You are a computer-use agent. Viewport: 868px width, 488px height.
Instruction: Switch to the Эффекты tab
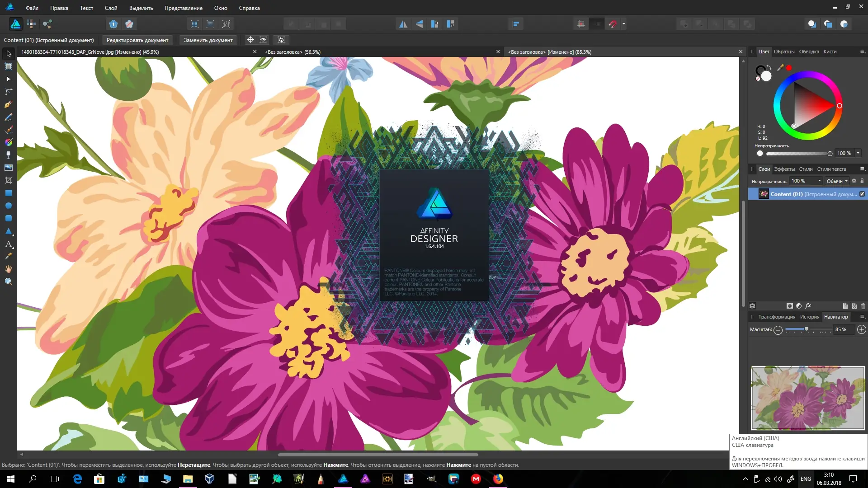pos(785,169)
